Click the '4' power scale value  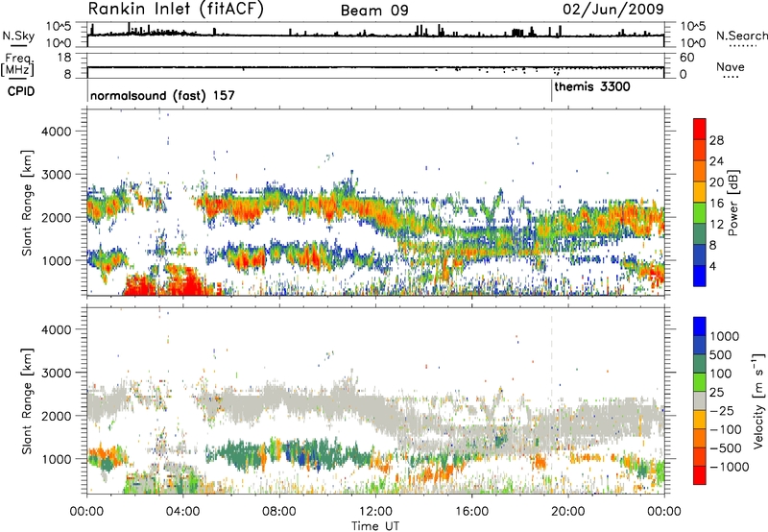[712, 267]
